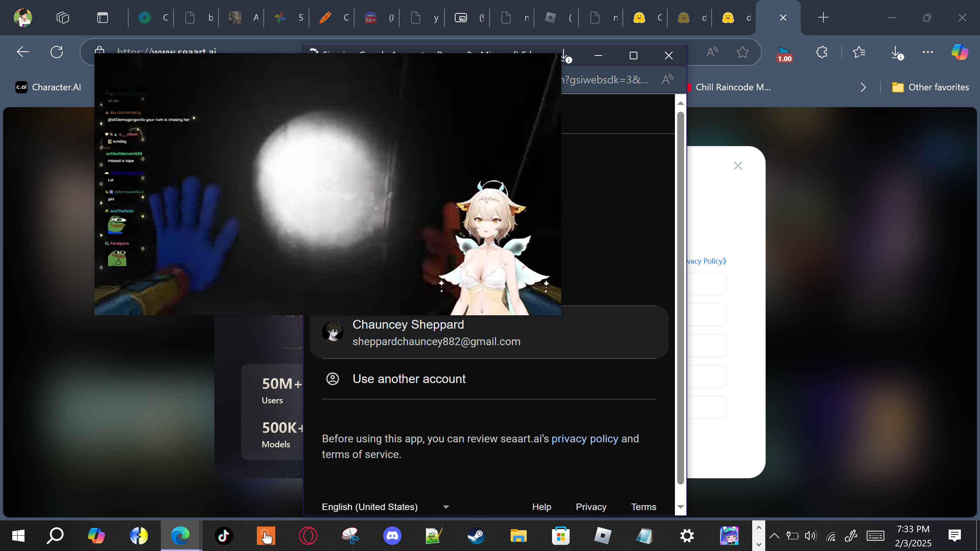Viewport: 980px width, 551px height.
Task: Add this page to favorites with the star icon
Action: (x=742, y=52)
